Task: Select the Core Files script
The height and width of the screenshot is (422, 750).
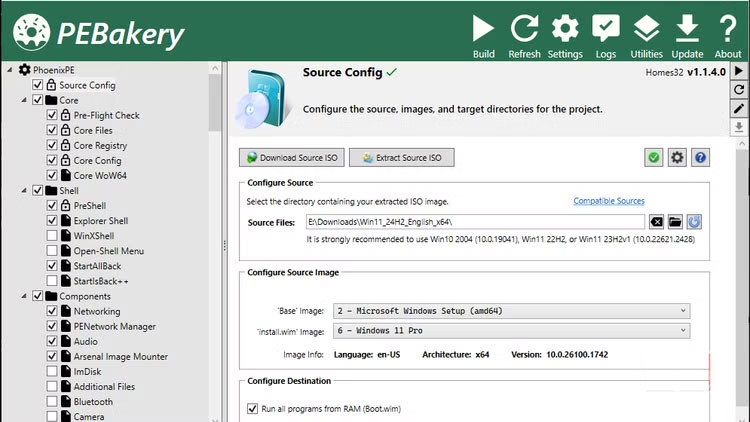Action: [x=93, y=130]
